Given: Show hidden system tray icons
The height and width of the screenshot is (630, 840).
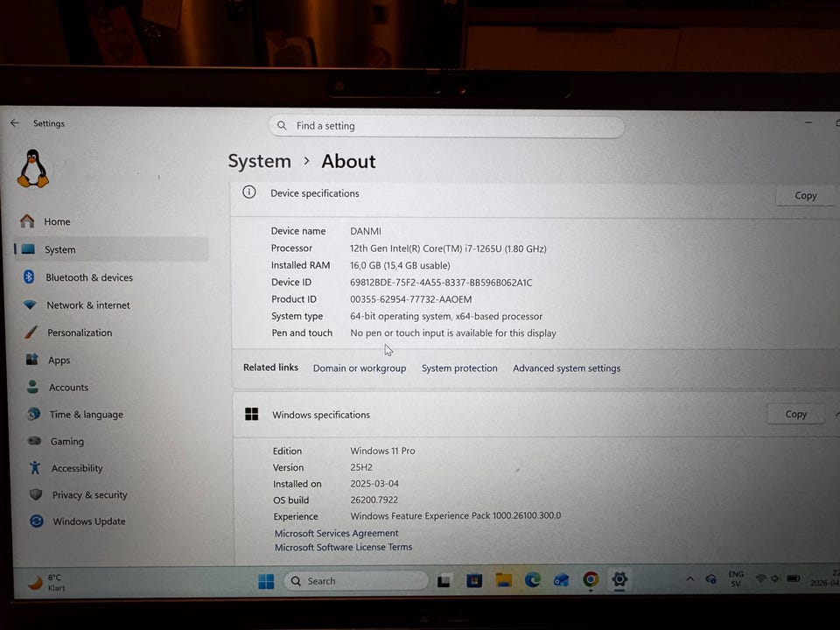Looking at the screenshot, I should click(690, 578).
